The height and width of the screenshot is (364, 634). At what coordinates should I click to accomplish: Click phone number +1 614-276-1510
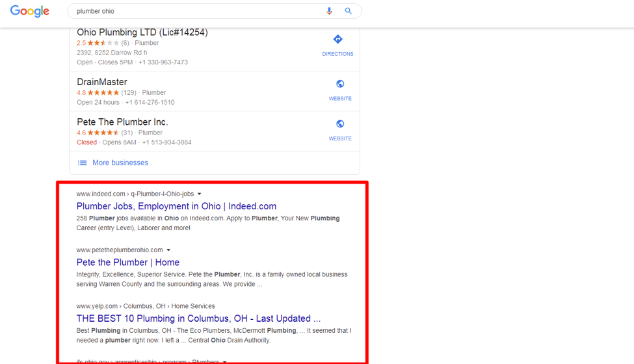[150, 102]
